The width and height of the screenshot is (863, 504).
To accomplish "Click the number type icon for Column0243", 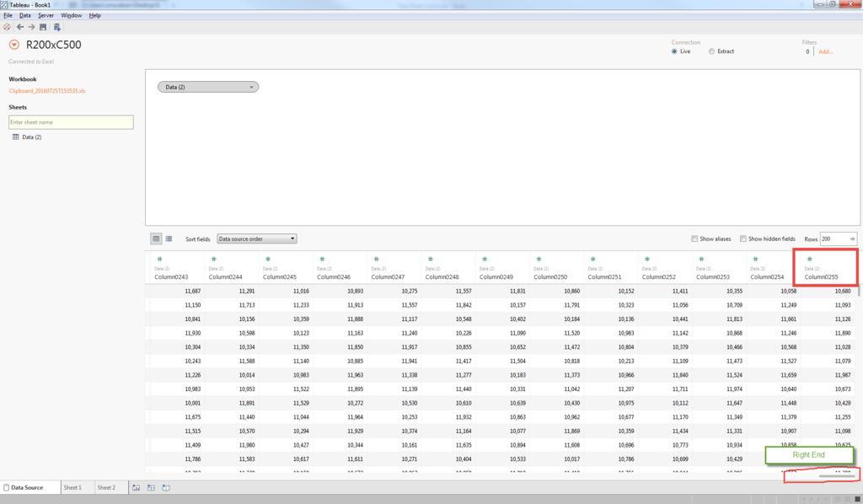I will pyautogui.click(x=159, y=259).
